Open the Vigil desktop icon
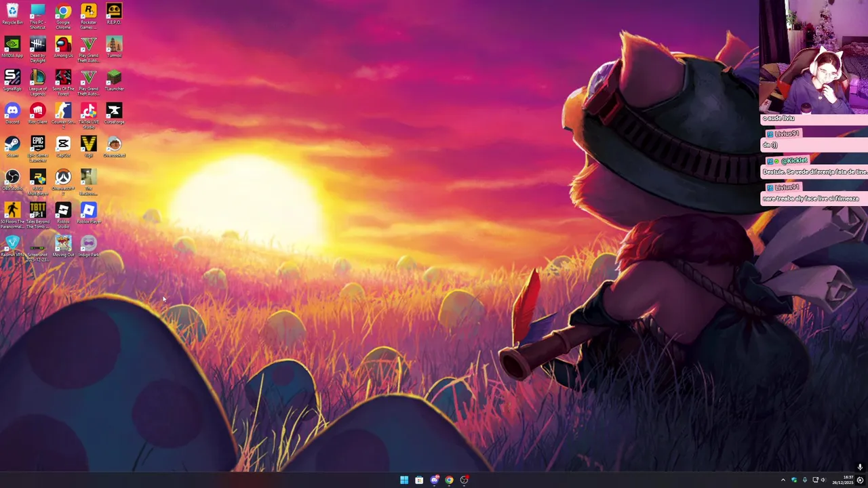Image resolution: width=868 pixels, height=488 pixels. point(88,147)
